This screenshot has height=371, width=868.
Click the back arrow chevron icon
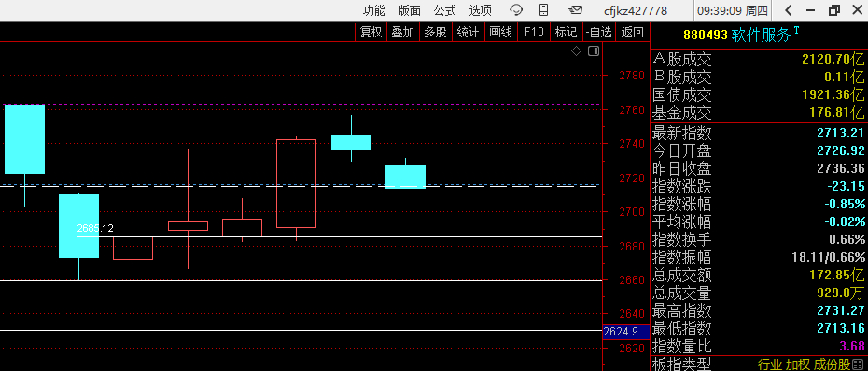click(x=789, y=10)
